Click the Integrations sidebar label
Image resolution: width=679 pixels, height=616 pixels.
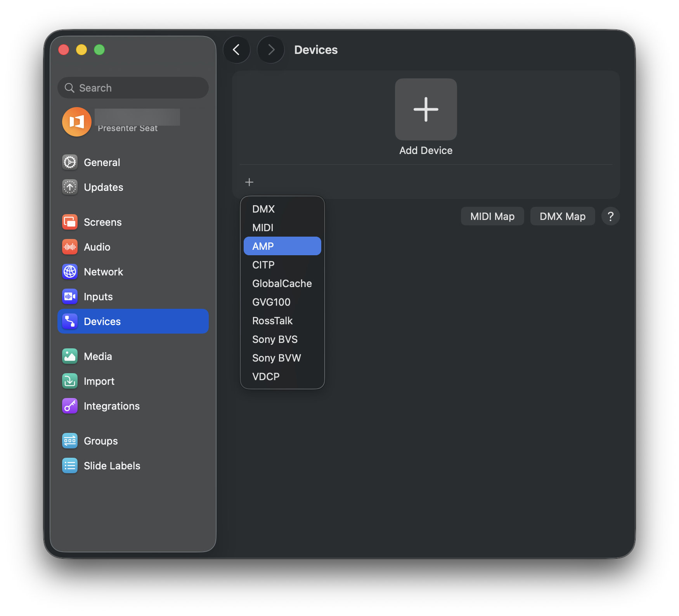coord(112,406)
